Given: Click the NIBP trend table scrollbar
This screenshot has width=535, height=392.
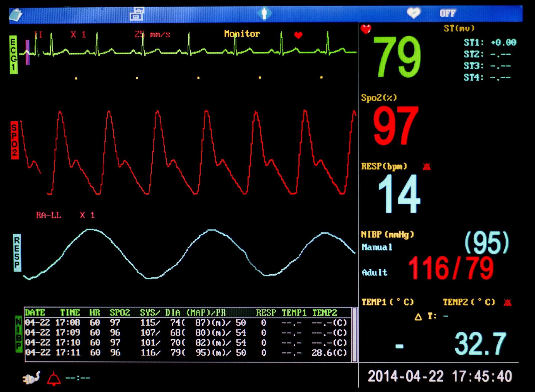Looking at the screenshot, I should pos(354,335).
